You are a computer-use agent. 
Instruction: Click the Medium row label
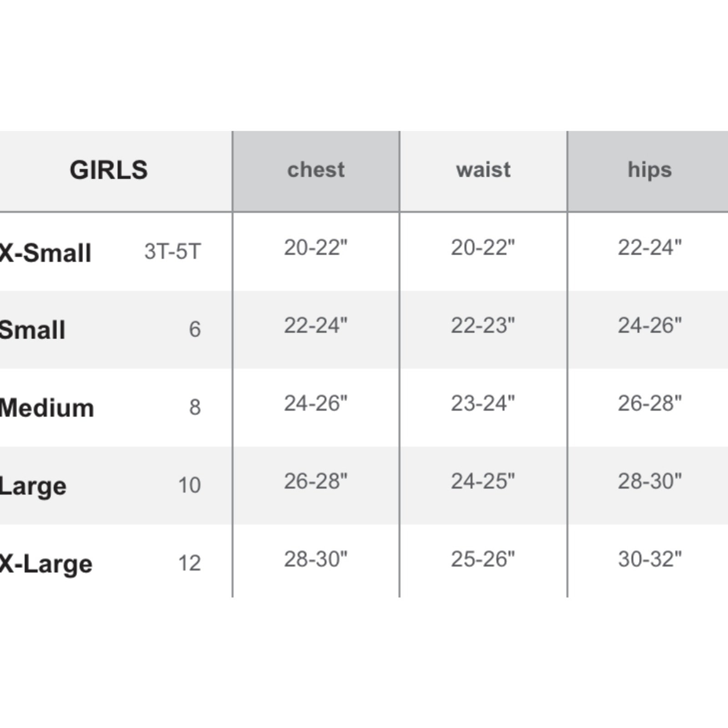(x=47, y=408)
